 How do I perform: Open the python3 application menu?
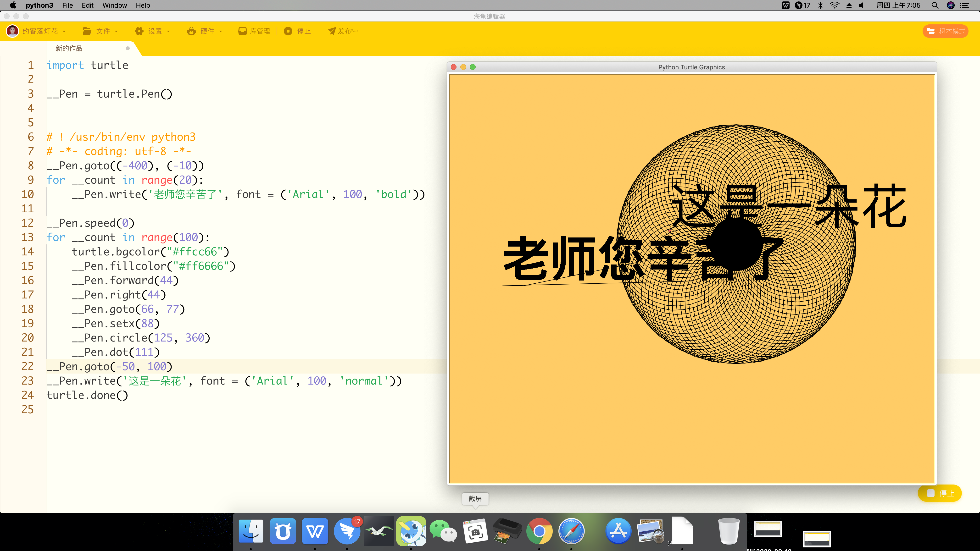pyautogui.click(x=39, y=5)
